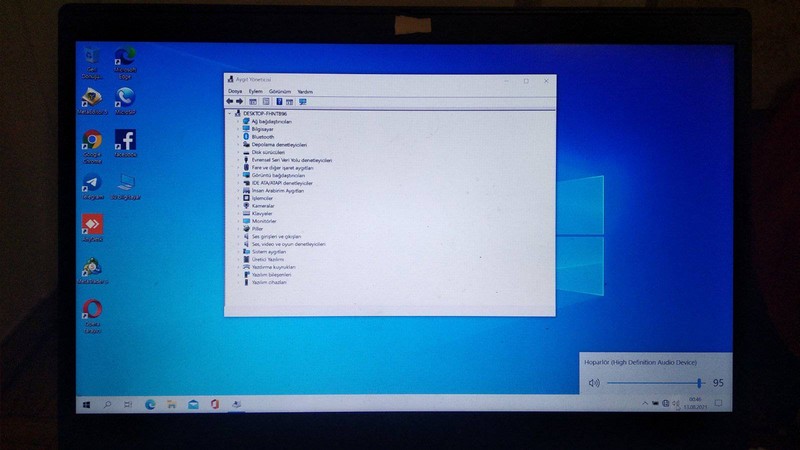Open the Görünüm menu
This screenshot has width=800, height=450.
pos(280,91)
